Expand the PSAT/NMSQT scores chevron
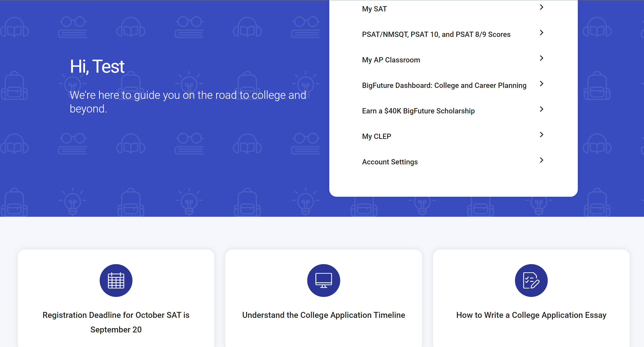Screen dimensions: 644x347 click(542, 33)
